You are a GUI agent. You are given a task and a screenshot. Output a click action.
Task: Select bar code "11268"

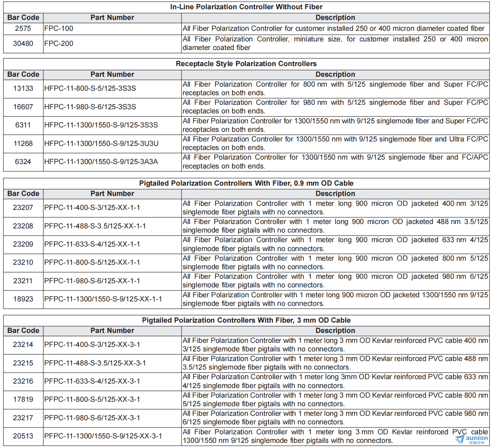pyautogui.click(x=23, y=144)
